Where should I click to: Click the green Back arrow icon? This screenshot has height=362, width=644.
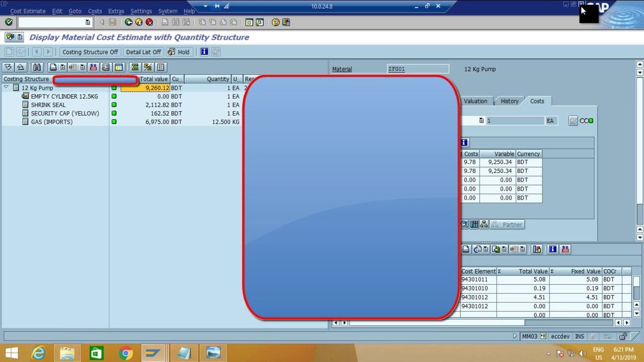[128, 22]
